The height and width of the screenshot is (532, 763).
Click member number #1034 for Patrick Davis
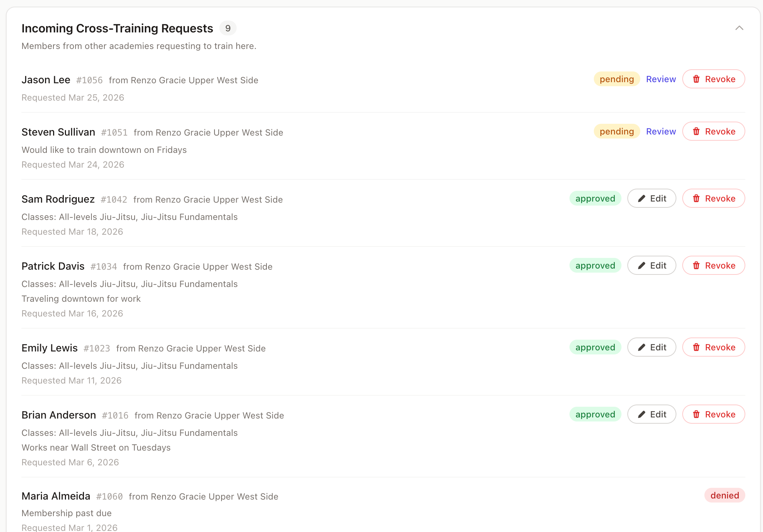pos(104,267)
